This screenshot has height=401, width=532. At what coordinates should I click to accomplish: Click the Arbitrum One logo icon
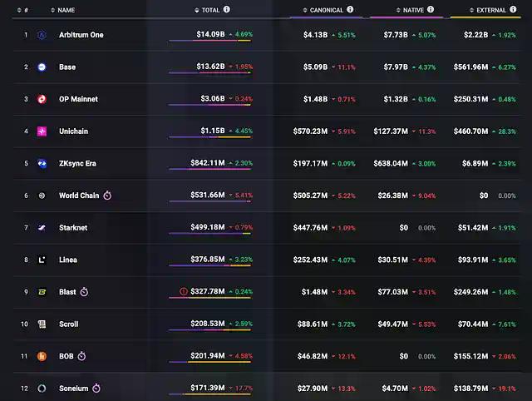[42, 35]
